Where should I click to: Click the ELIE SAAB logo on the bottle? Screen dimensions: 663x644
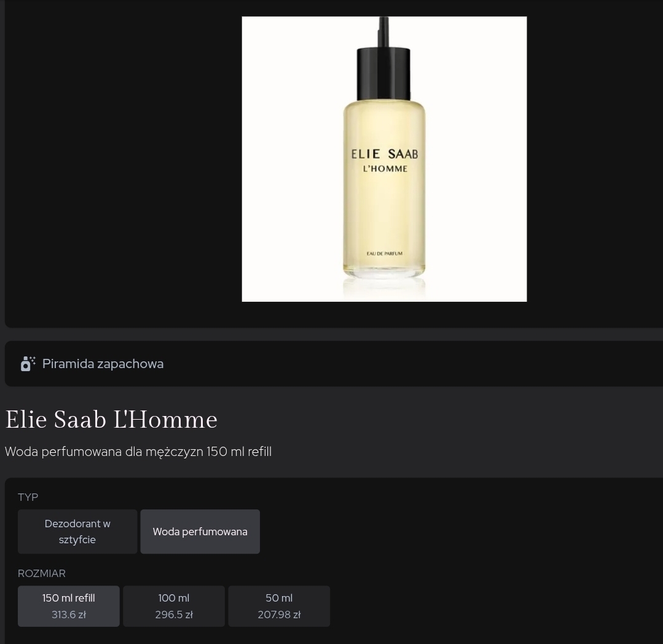pos(385,154)
